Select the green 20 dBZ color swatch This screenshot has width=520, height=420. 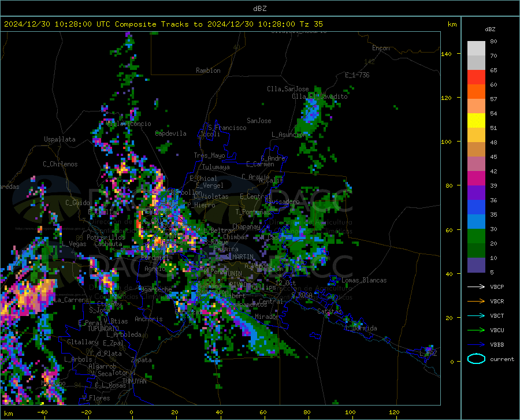click(x=476, y=236)
